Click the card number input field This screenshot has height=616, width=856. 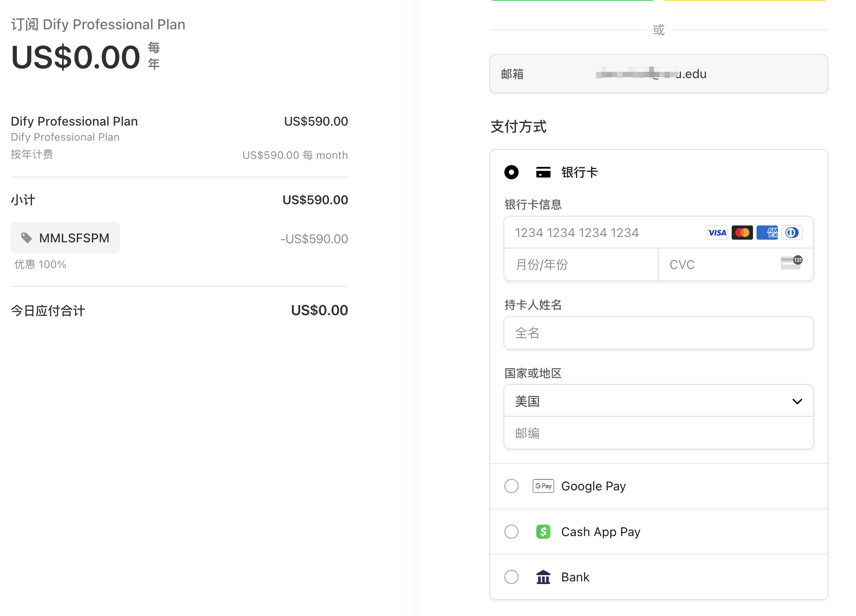click(604, 233)
